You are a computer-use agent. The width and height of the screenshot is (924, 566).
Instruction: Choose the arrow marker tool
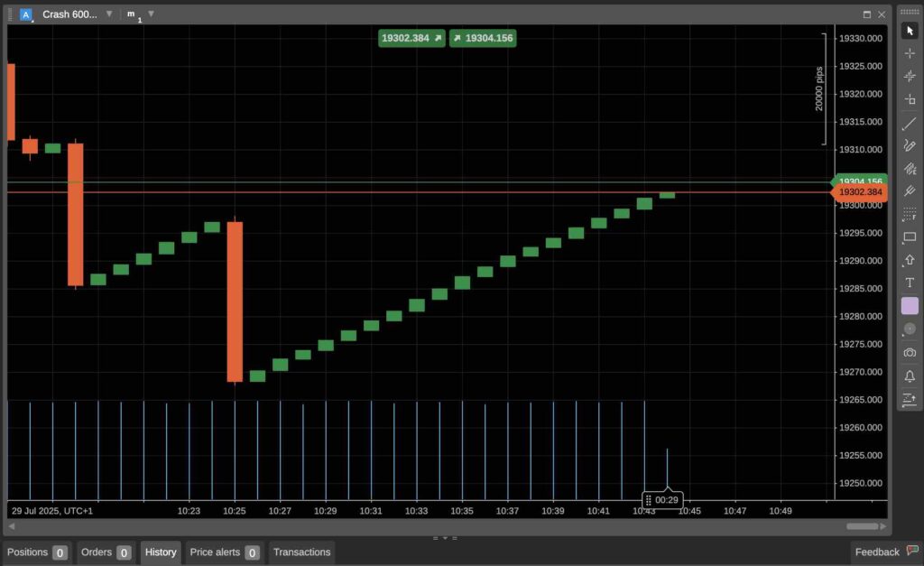coord(910,260)
